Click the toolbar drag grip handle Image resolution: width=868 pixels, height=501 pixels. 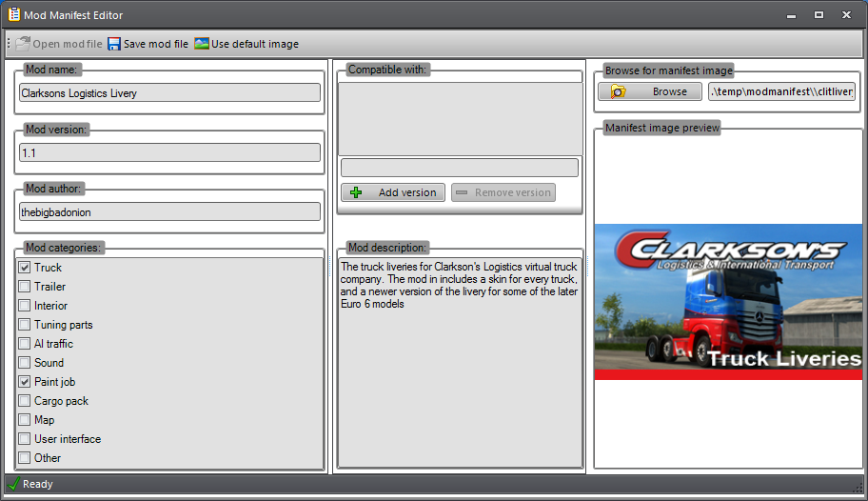click(x=9, y=44)
